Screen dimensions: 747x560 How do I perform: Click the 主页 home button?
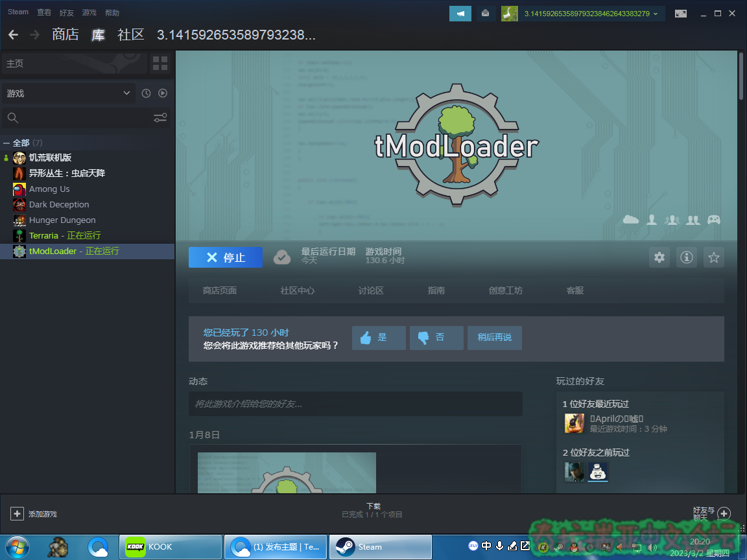[75, 64]
